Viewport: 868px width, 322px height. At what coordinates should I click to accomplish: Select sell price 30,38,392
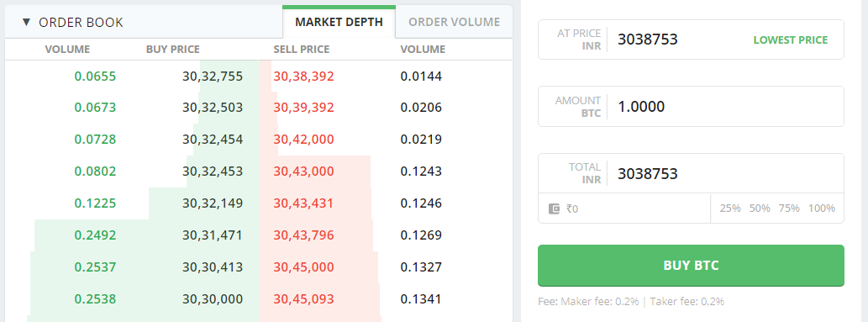tap(304, 77)
